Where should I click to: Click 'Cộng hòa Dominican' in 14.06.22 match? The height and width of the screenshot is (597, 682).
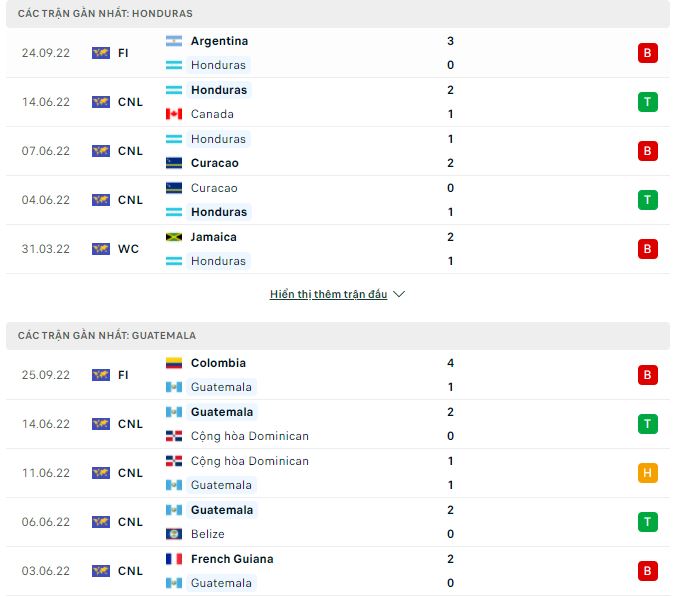pyautogui.click(x=249, y=436)
